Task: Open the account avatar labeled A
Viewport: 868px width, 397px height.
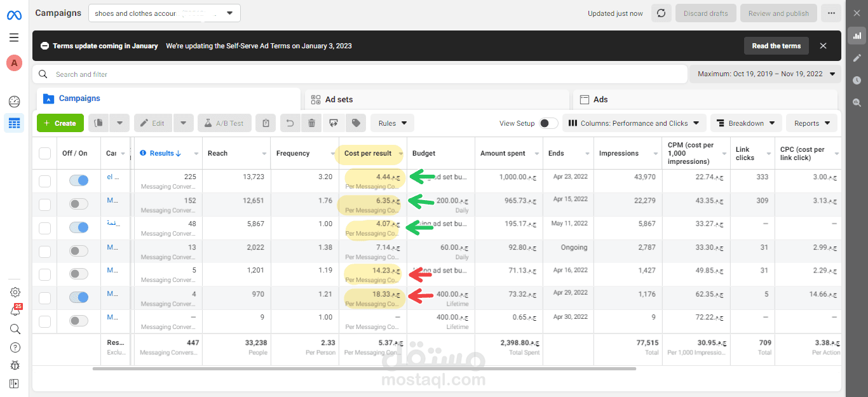Action: [14, 63]
